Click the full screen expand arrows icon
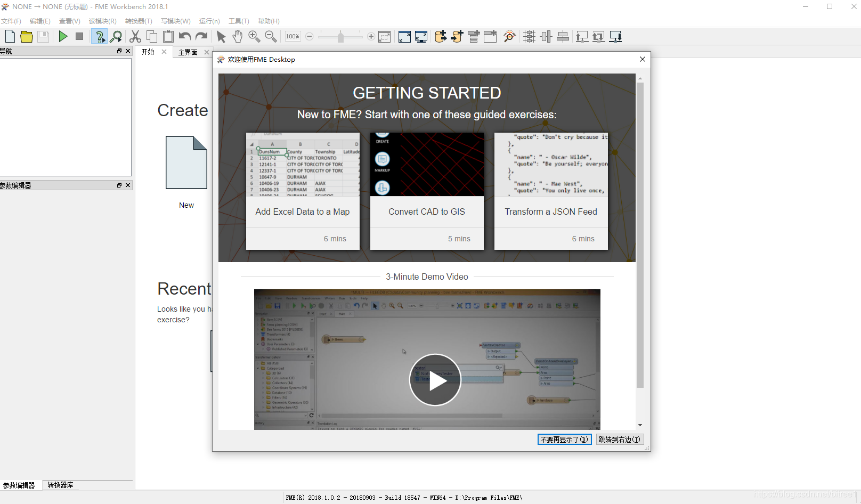The width and height of the screenshot is (861, 504). pyautogui.click(x=404, y=36)
